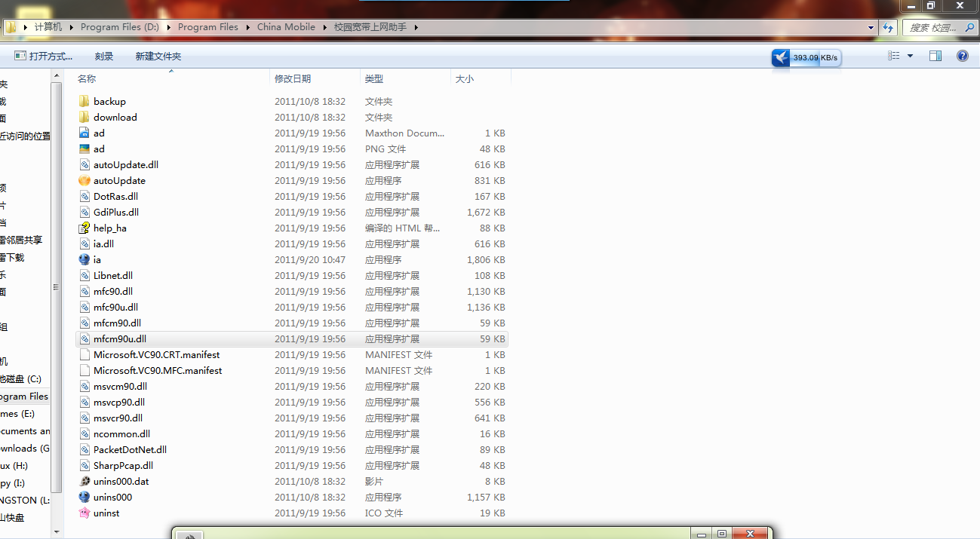Viewport: 980px width, 539px height.
Task: Click the 刻录 toolbar button
Action: click(x=104, y=57)
